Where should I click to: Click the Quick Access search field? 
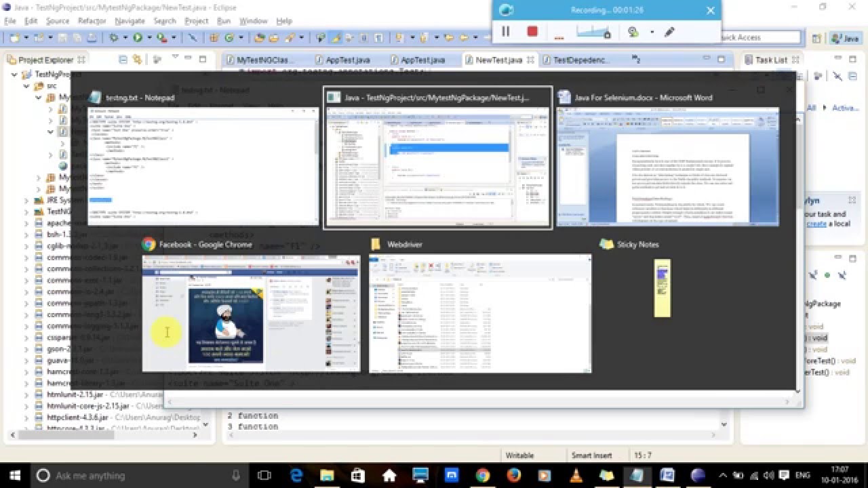759,38
